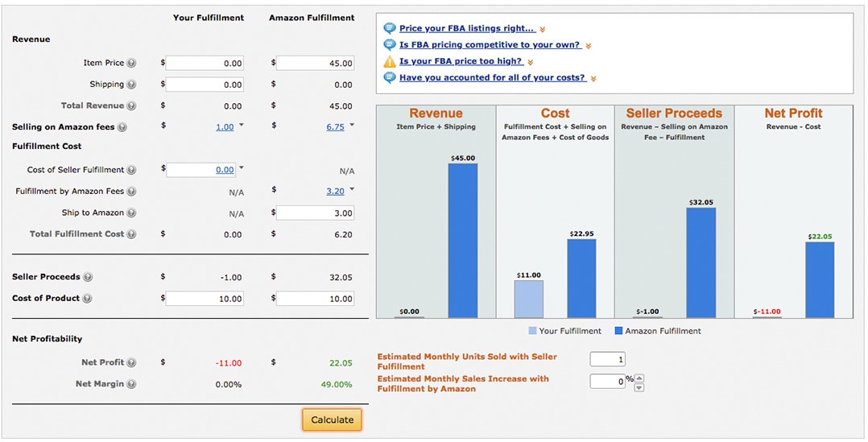This screenshot has width=868, height=442.
Task: Increase the monthly sales increase percentage stepper
Action: click(x=639, y=378)
